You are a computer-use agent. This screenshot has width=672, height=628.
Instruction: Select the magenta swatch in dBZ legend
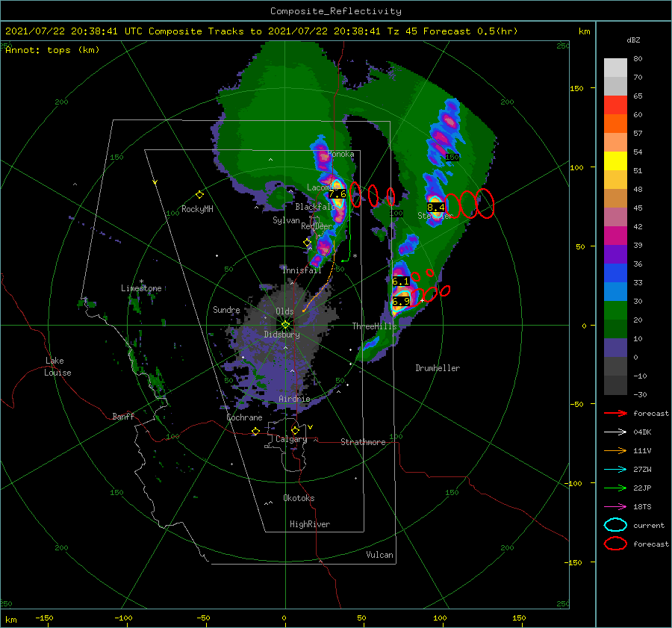[615, 236]
